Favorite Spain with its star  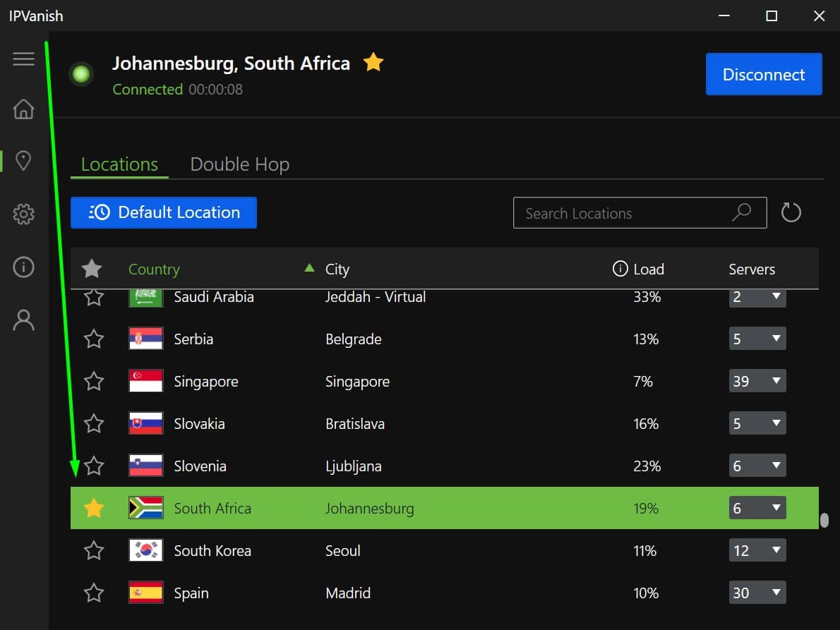(x=94, y=593)
